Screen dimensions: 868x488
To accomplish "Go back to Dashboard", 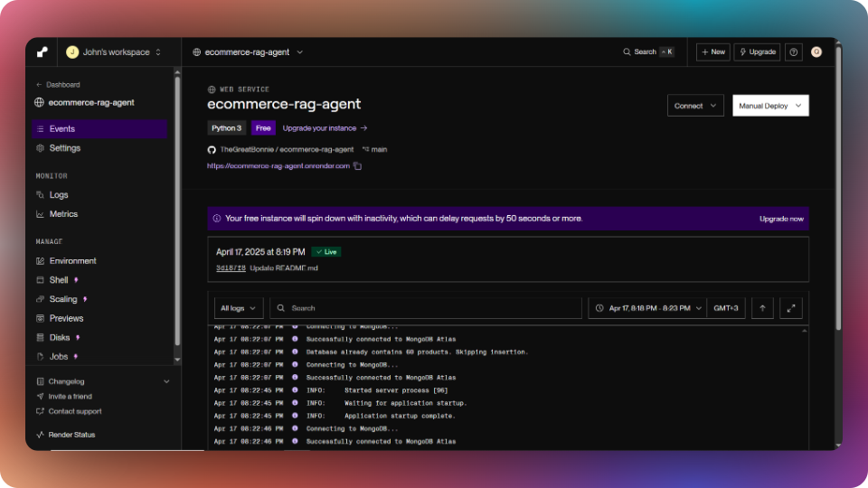I will (x=58, y=85).
